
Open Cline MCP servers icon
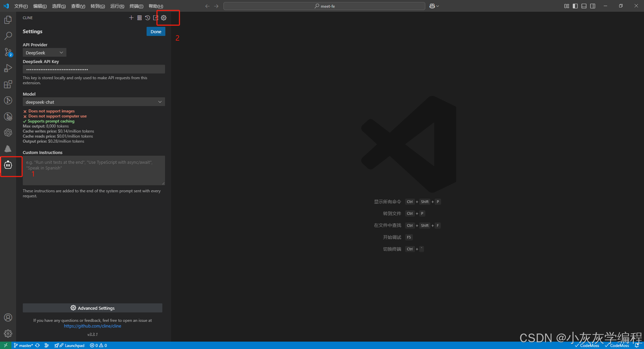[140, 18]
